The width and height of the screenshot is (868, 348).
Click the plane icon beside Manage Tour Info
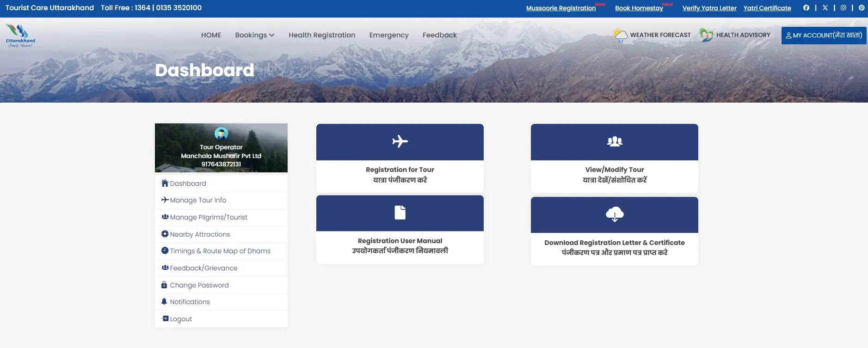tap(165, 200)
